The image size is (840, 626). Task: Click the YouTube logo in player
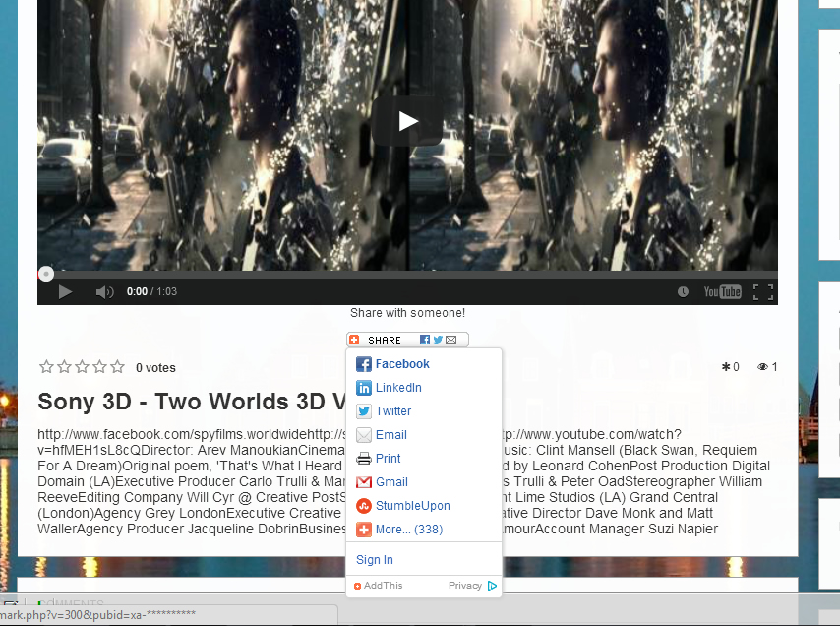point(722,291)
